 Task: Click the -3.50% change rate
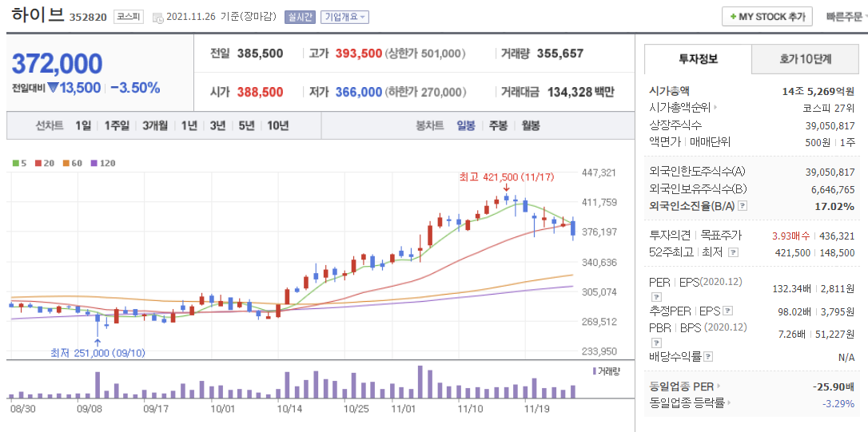pos(135,87)
